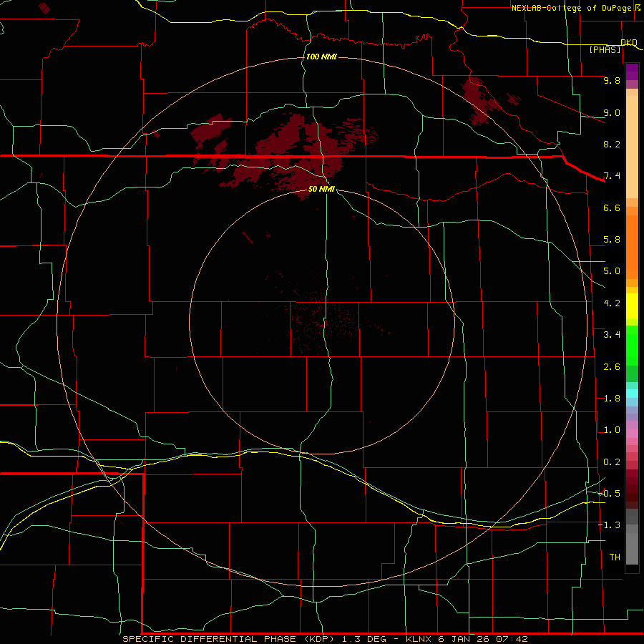644x644 pixels.
Task: Click the 50 NMI range ring label
Action: pyautogui.click(x=321, y=189)
